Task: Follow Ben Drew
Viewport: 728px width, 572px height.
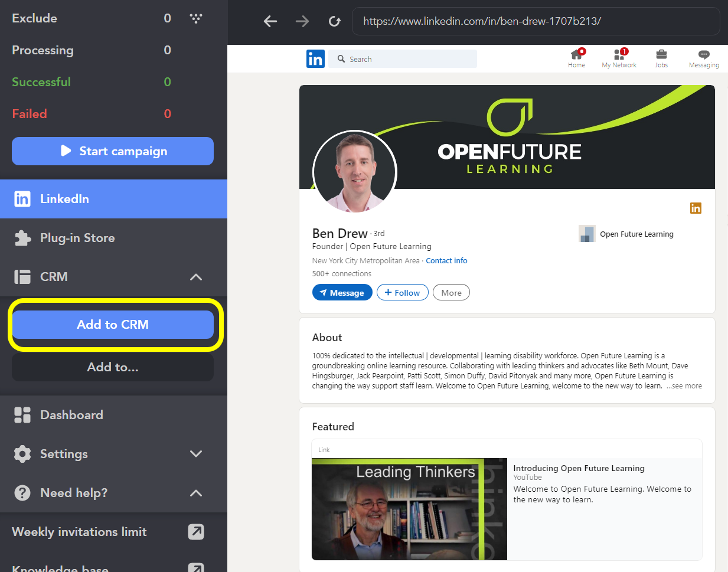Action: tap(403, 293)
